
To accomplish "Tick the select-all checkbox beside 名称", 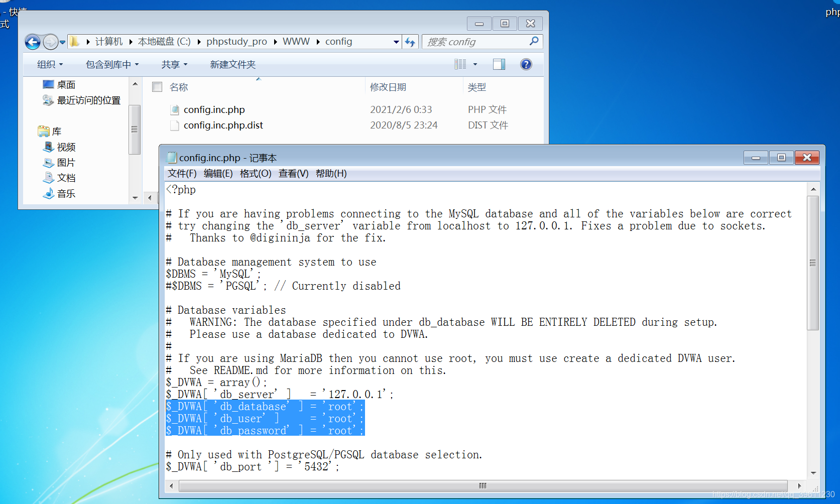I will point(157,87).
